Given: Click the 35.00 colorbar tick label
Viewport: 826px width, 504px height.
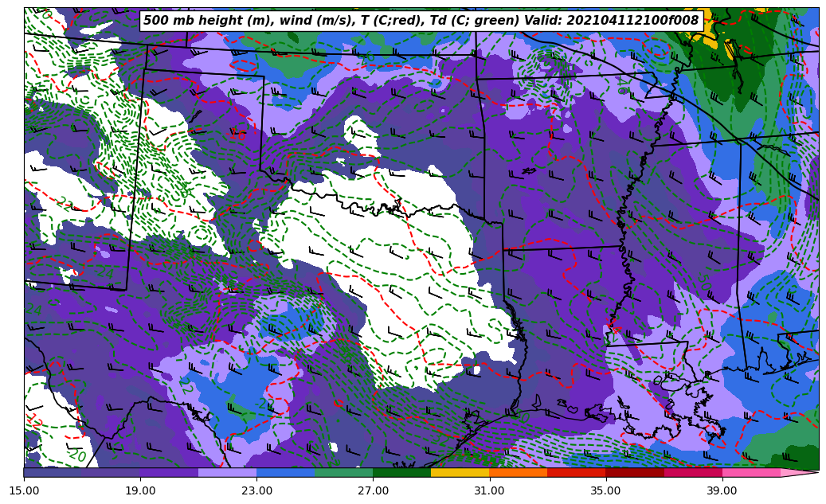Looking at the screenshot, I should (x=605, y=491).
